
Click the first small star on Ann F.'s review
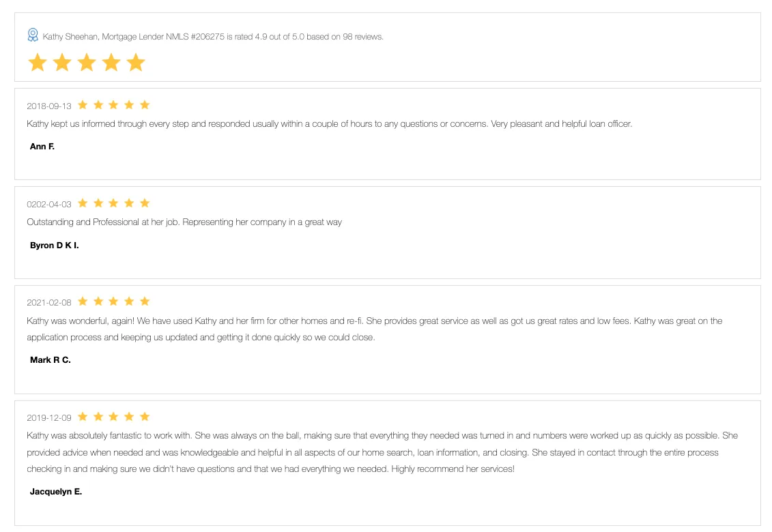click(83, 105)
